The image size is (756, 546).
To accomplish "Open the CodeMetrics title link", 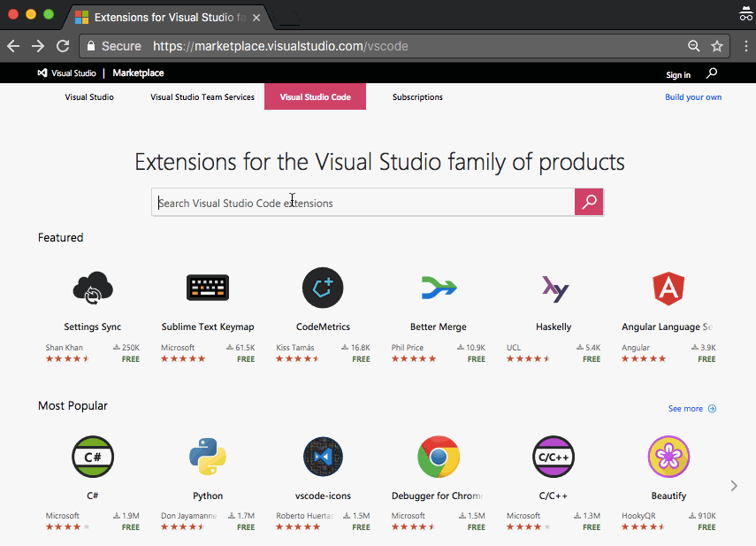I will click(323, 327).
